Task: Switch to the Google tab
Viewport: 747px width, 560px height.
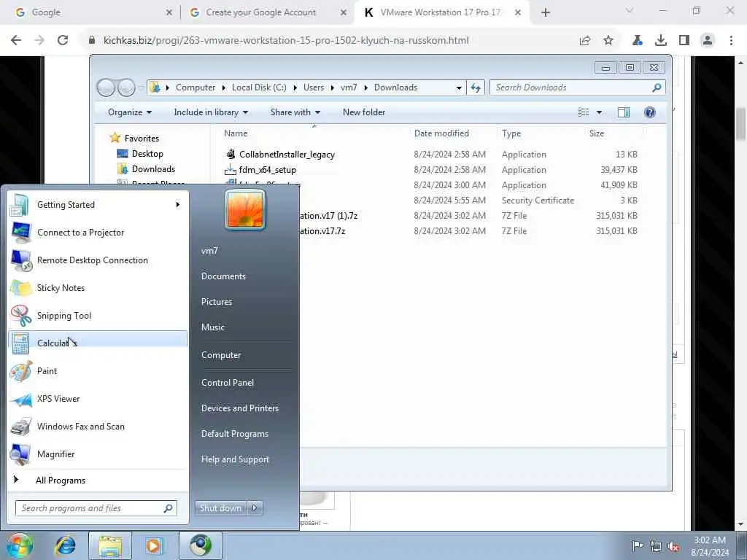Action: [x=90, y=13]
